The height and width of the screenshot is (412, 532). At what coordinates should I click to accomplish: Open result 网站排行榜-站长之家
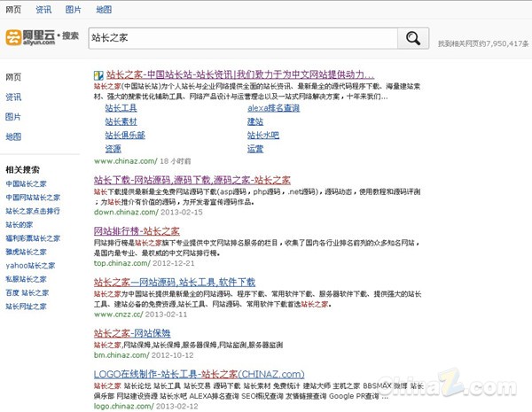pos(137,231)
